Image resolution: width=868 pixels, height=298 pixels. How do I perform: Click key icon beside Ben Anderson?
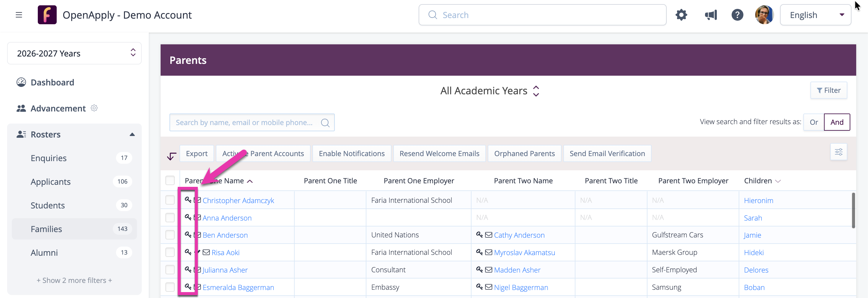point(188,234)
